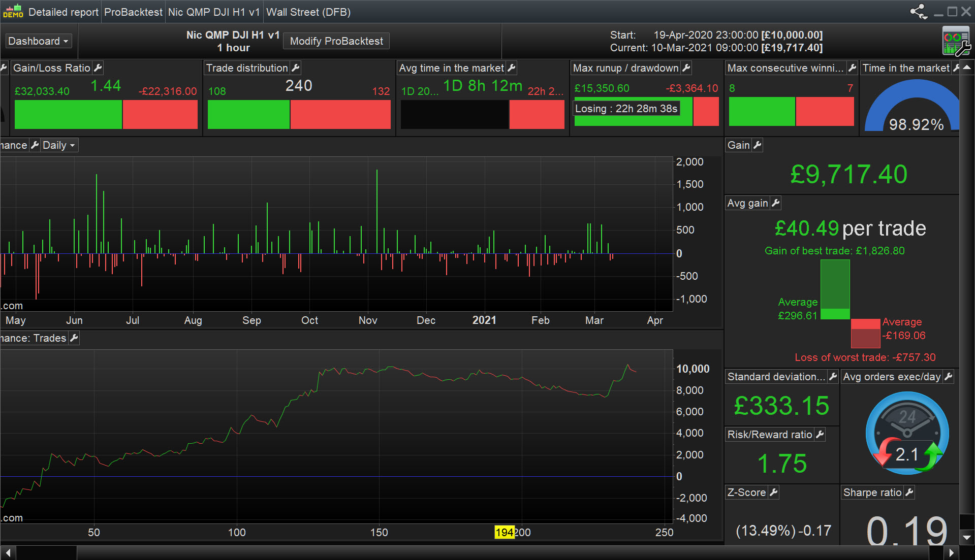
Task: Click the share icon in title bar
Action: tap(918, 12)
